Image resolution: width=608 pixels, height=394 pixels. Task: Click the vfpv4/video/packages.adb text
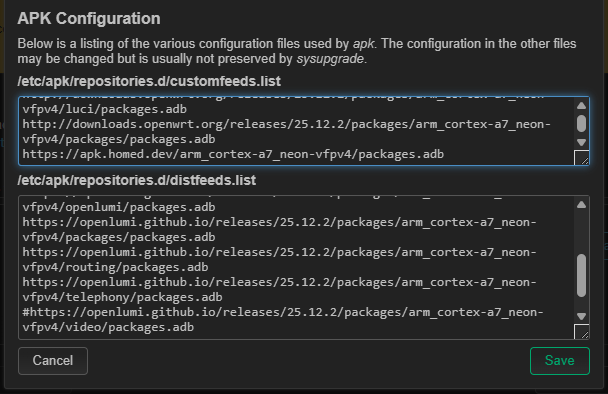(x=108, y=327)
